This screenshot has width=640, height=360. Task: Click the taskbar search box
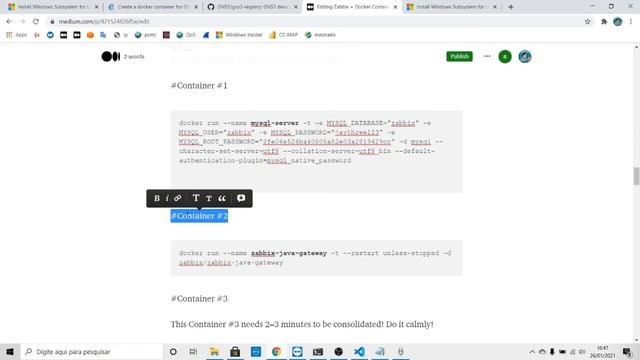click(91, 351)
